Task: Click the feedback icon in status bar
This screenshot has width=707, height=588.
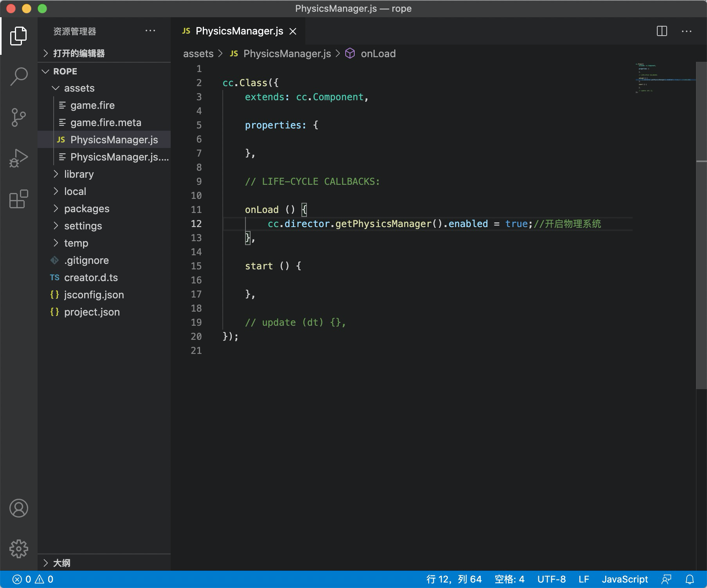Action: (666, 579)
